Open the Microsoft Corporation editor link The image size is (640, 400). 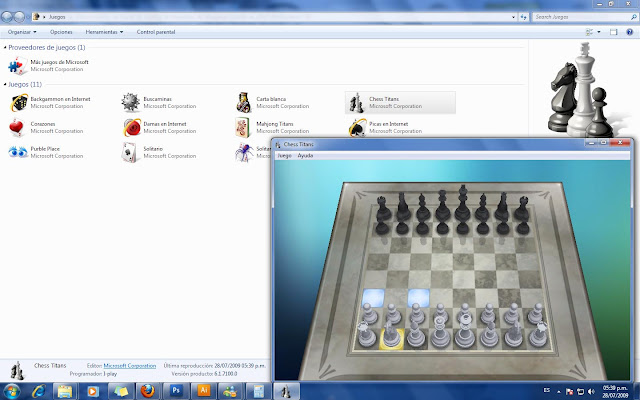pos(130,366)
